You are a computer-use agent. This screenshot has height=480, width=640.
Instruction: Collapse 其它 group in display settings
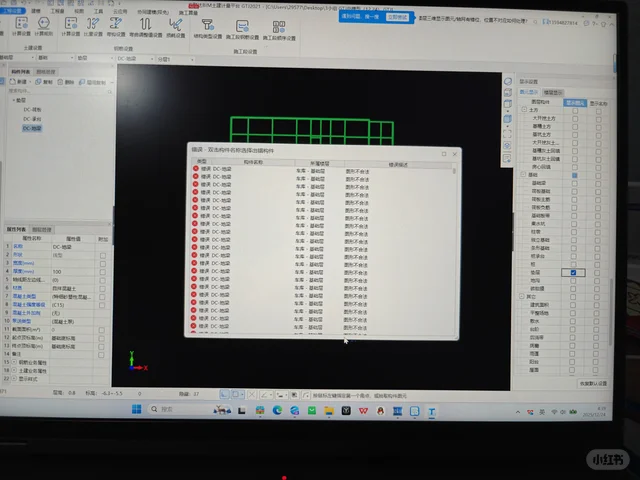tap(522, 296)
